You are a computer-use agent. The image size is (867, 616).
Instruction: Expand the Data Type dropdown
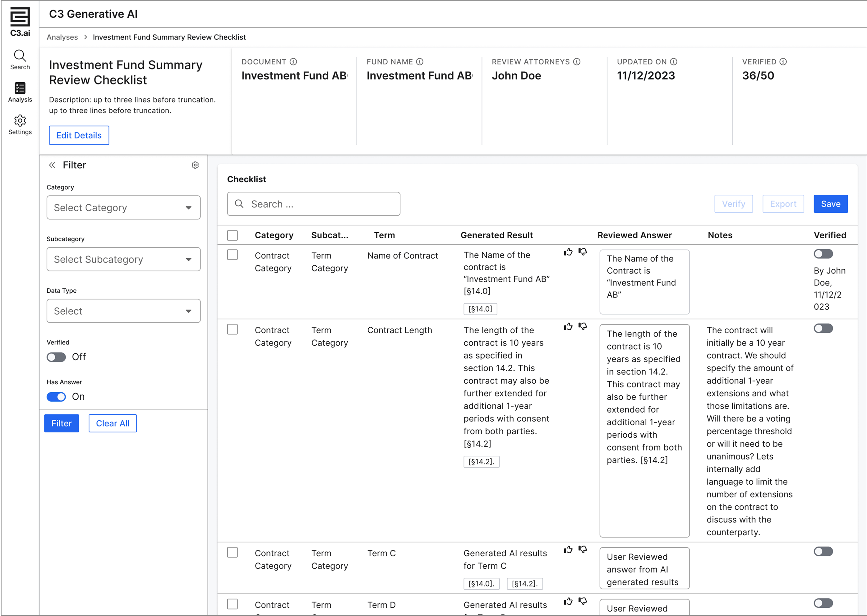point(123,311)
